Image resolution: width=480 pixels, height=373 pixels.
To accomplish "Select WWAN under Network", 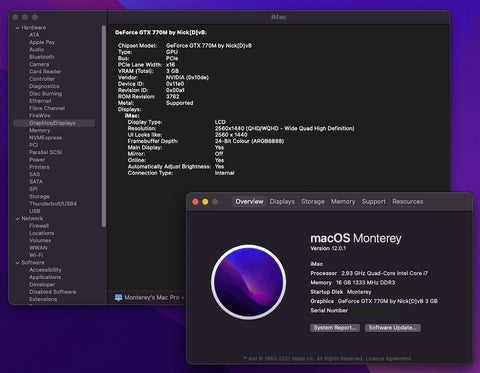I will coord(38,248).
